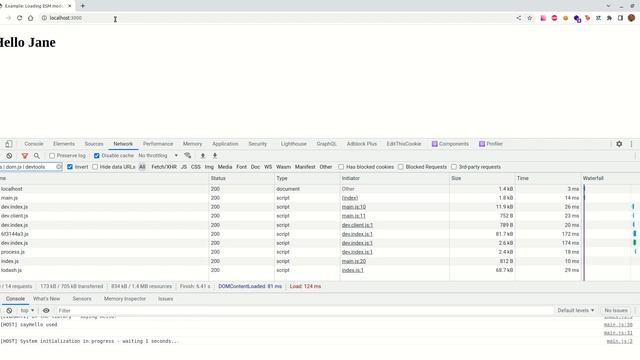Open the Chrome side panel icon
Image resolution: width=640 pixels, height=360 pixels.
620,18
